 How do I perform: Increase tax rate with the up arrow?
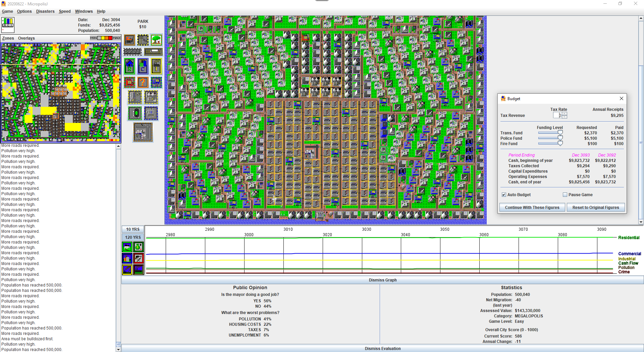click(x=565, y=114)
